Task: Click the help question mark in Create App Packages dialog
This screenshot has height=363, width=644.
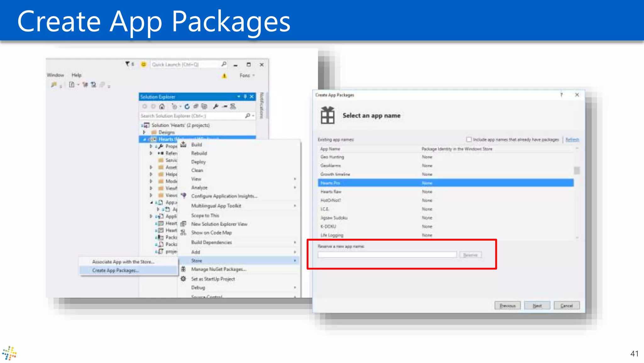Action: click(561, 95)
